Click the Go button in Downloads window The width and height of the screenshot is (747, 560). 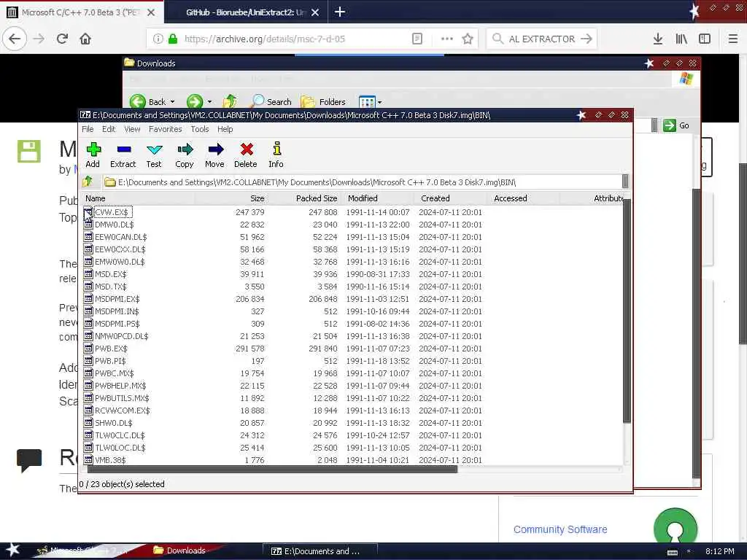point(676,125)
